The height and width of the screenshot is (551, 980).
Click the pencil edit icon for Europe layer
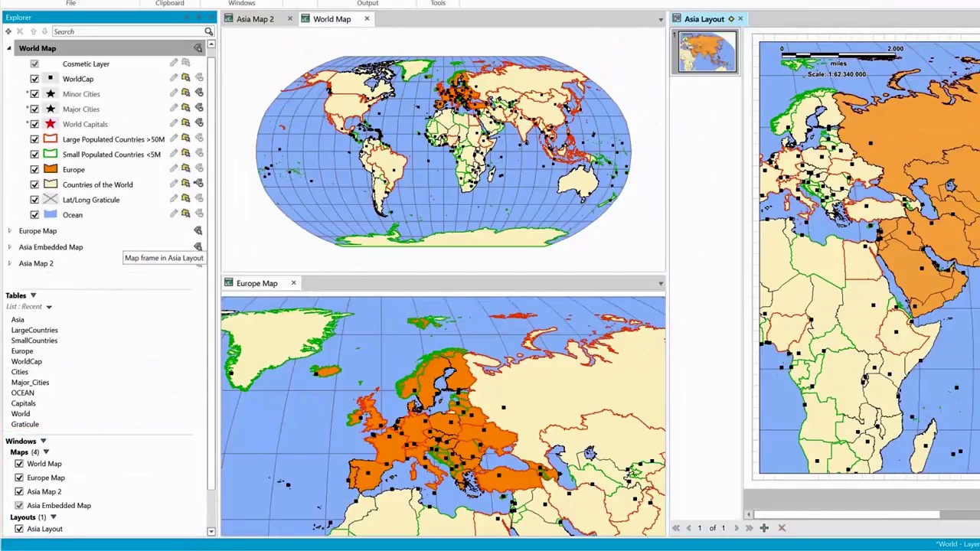[x=174, y=168]
